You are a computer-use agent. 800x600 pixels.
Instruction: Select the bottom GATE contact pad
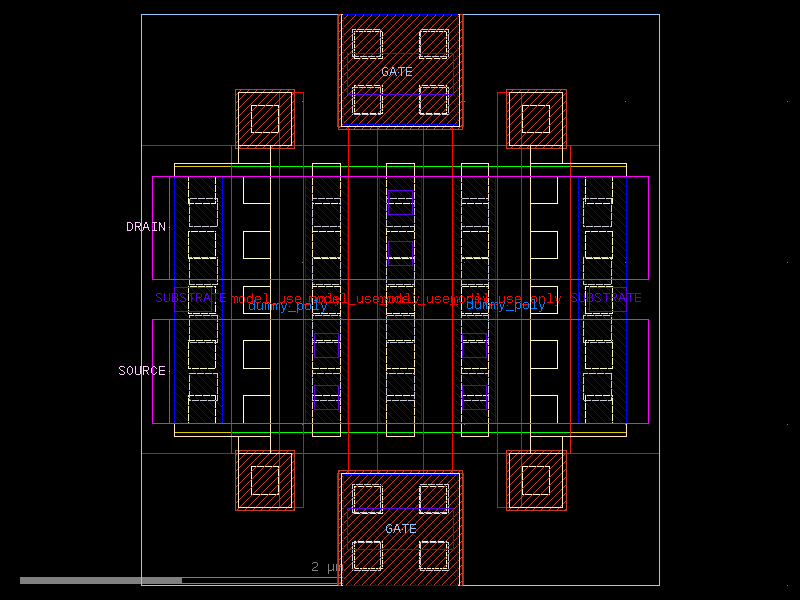400,530
